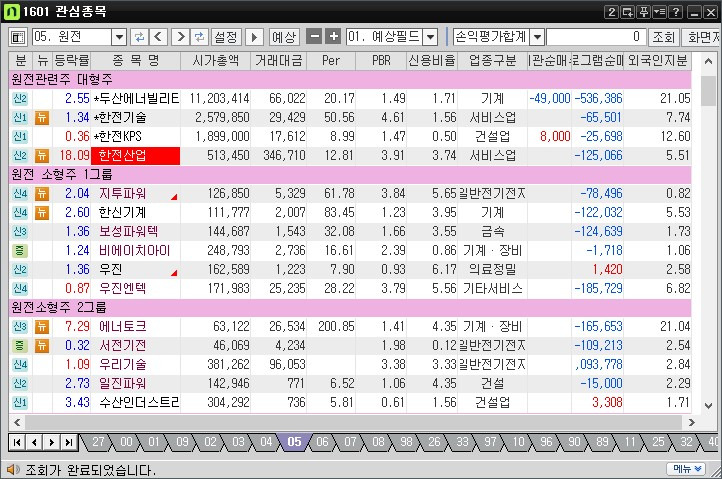Sort by the 시가총액 column header
Image resolution: width=722 pixels, height=479 pixels.
[215, 61]
